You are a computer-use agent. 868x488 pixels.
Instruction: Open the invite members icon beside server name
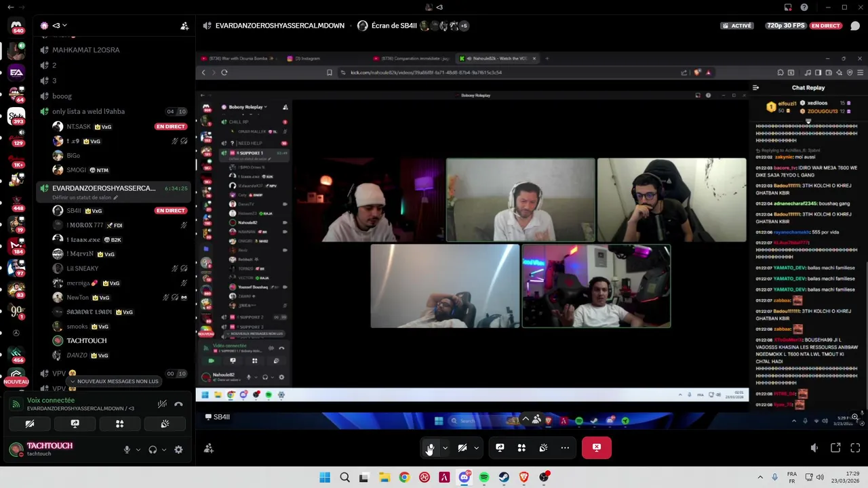[x=184, y=26]
